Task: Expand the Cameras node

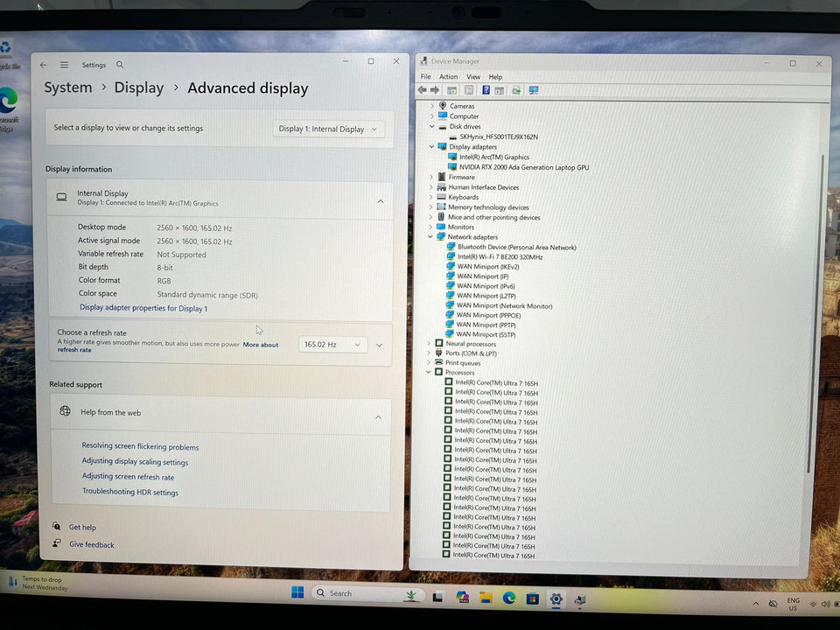Action: [x=432, y=106]
